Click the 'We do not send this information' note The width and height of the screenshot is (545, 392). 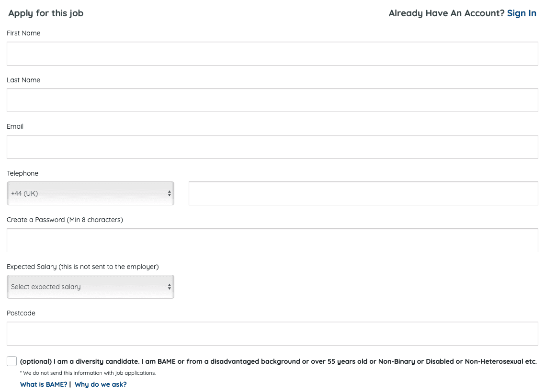pyautogui.click(x=88, y=373)
